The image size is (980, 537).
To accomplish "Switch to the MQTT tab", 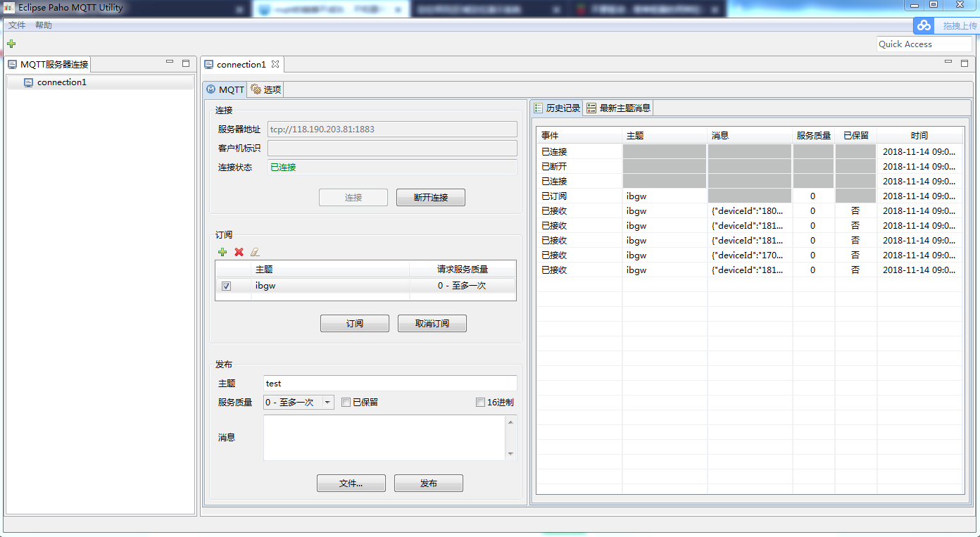I will pos(225,89).
